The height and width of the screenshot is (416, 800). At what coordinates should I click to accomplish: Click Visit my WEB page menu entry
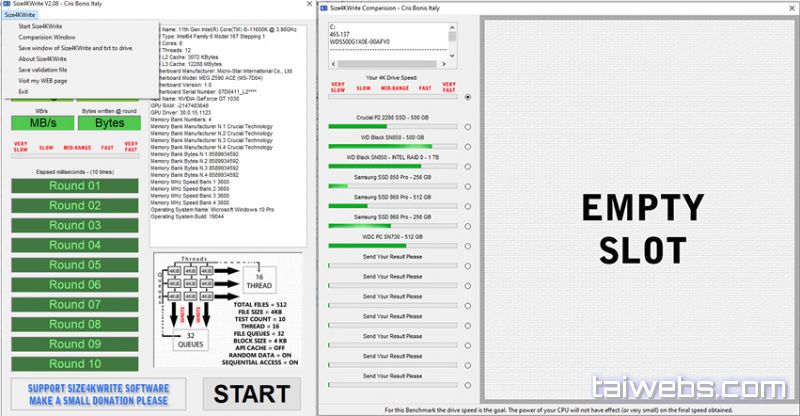pos(42,81)
